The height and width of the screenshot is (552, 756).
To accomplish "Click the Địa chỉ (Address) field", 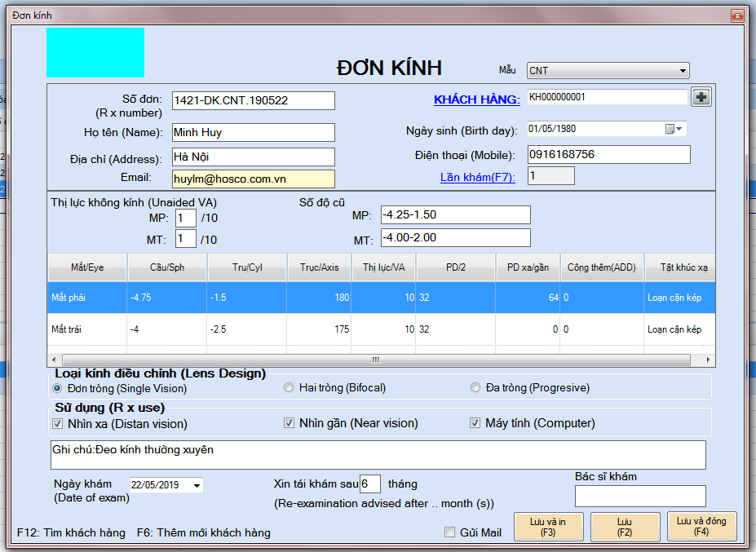I will point(253,157).
